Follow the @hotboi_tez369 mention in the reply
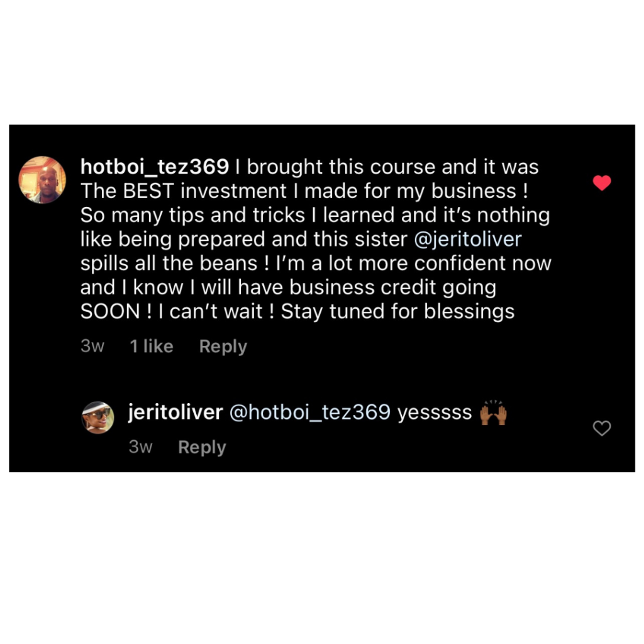The image size is (644, 644). (310, 413)
